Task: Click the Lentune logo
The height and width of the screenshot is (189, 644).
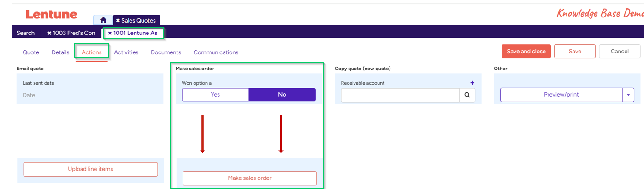Action: tap(52, 14)
